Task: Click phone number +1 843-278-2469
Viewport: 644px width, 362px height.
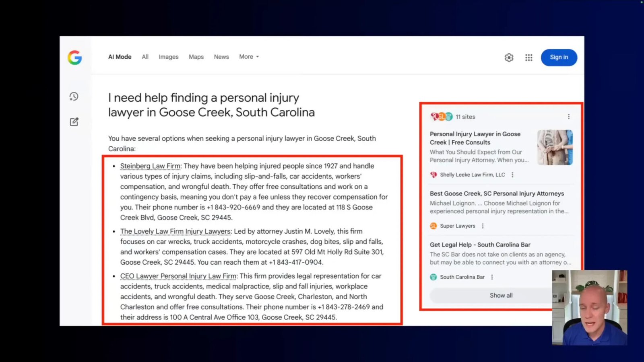Action: click(x=344, y=307)
